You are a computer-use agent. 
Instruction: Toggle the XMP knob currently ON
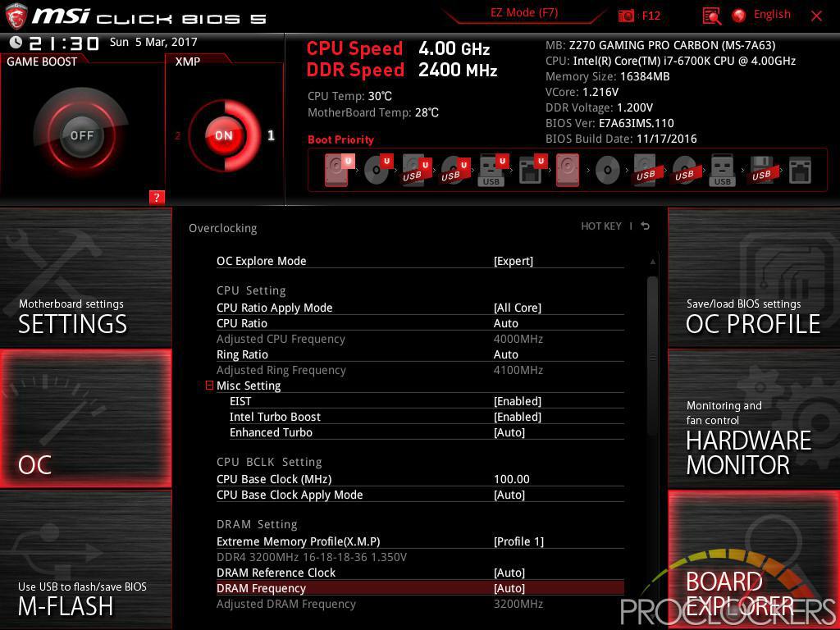coord(225,135)
